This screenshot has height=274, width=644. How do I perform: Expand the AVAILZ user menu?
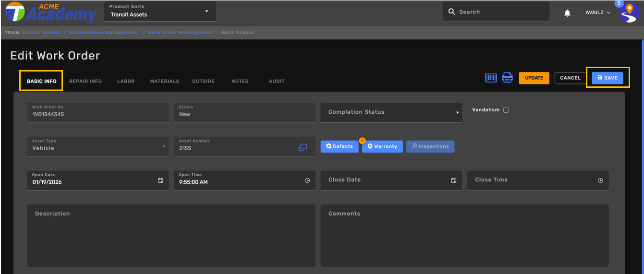tap(597, 12)
